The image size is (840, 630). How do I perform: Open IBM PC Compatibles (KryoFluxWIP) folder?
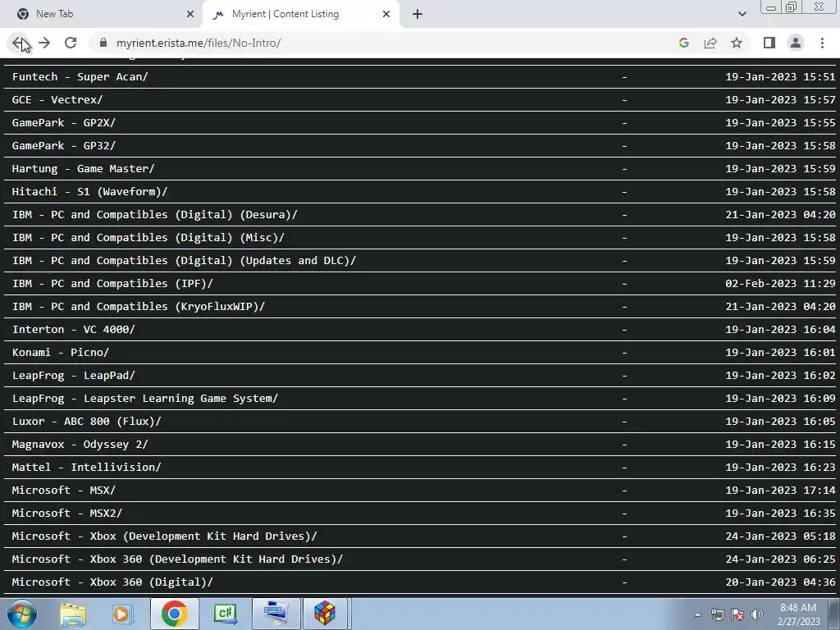[x=138, y=307]
